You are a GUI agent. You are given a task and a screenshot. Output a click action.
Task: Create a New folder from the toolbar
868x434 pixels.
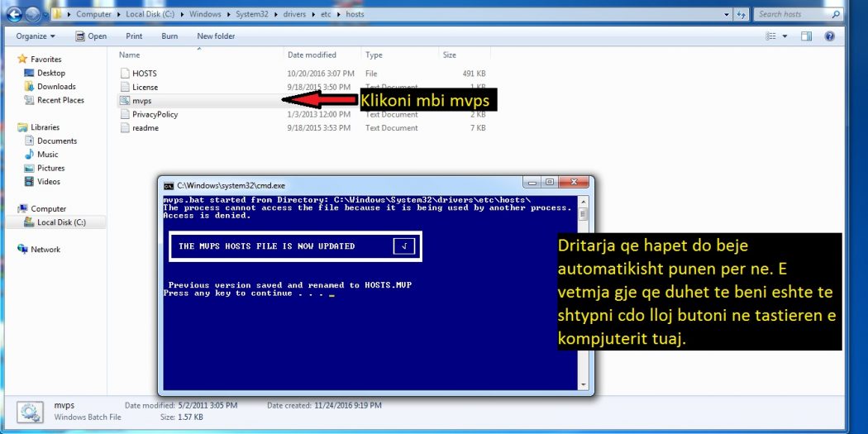(216, 36)
